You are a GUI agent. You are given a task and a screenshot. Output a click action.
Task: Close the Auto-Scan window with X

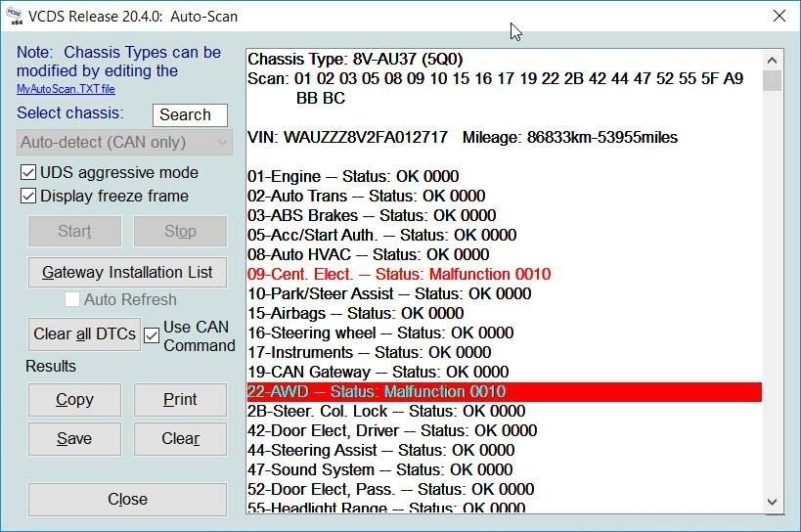coord(779,16)
